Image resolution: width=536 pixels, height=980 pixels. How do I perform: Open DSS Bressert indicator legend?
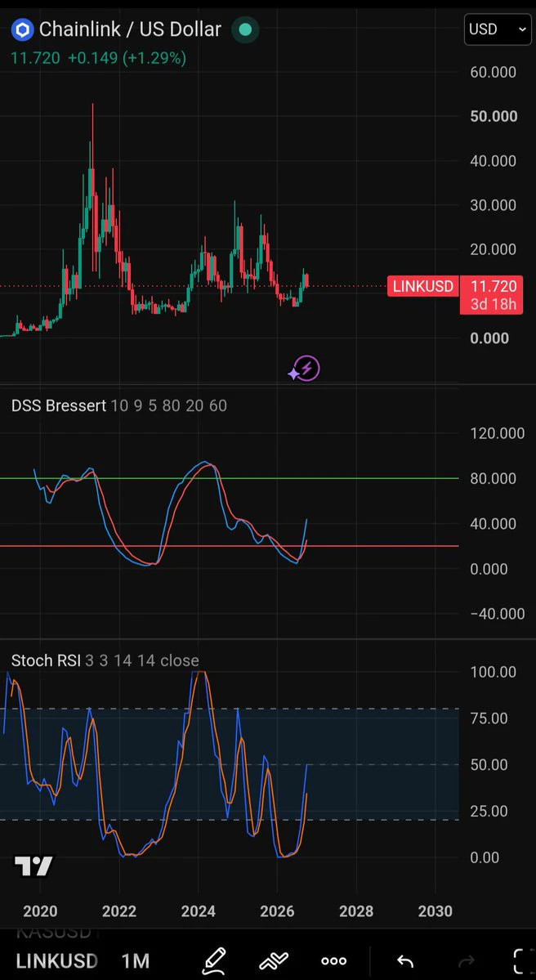(x=119, y=405)
